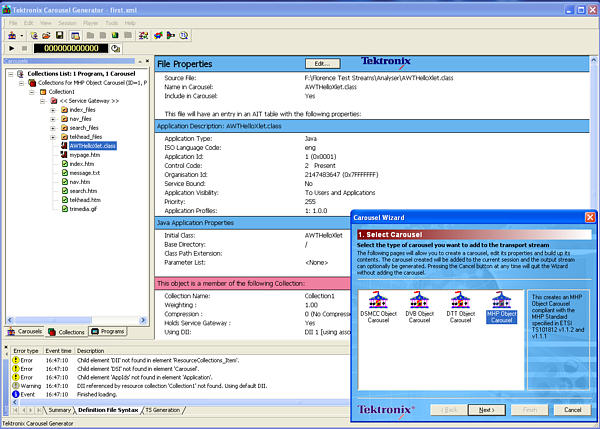Click the red-blue swirl toolbar icon
Image resolution: width=600 pixels, height=429 pixels.
158,36
